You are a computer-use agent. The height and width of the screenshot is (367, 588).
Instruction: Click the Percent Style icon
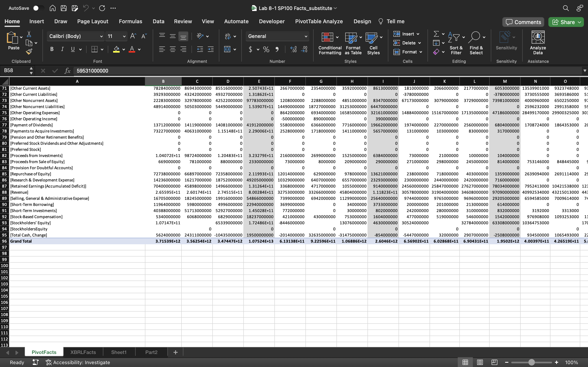click(266, 50)
